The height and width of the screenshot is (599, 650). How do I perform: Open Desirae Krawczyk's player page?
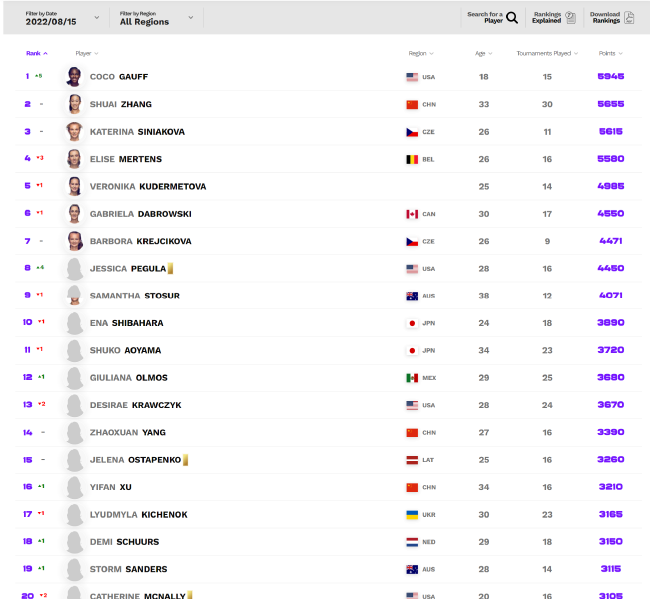click(136, 405)
